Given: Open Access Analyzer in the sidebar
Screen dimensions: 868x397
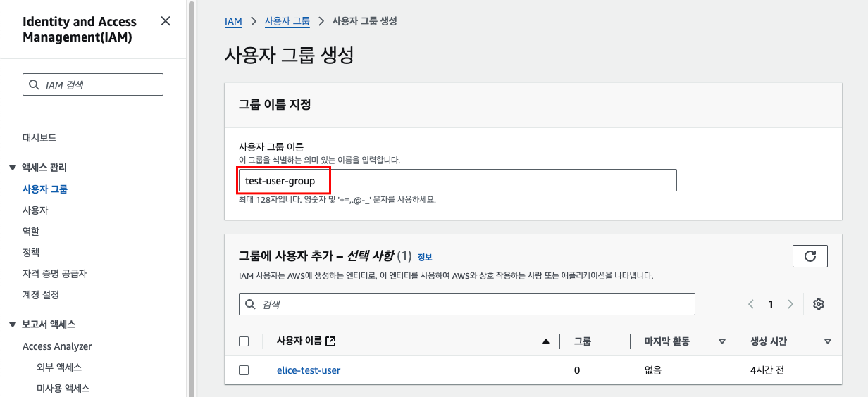Looking at the screenshot, I should click(57, 346).
